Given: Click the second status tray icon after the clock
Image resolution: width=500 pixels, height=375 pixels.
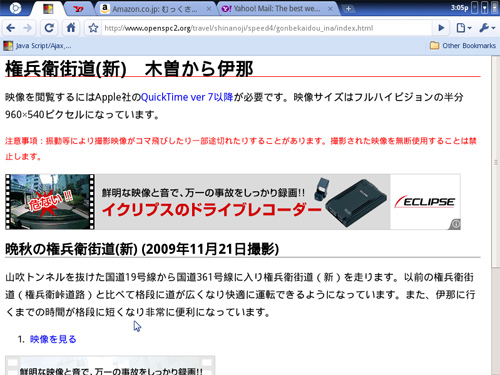Looking at the screenshot, I should coord(485,8).
